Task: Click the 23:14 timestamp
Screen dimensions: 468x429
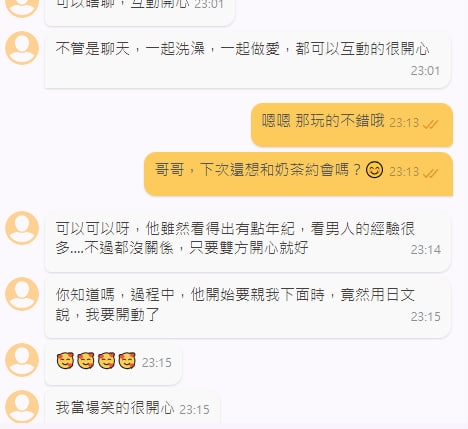Action: [x=426, y=250]
